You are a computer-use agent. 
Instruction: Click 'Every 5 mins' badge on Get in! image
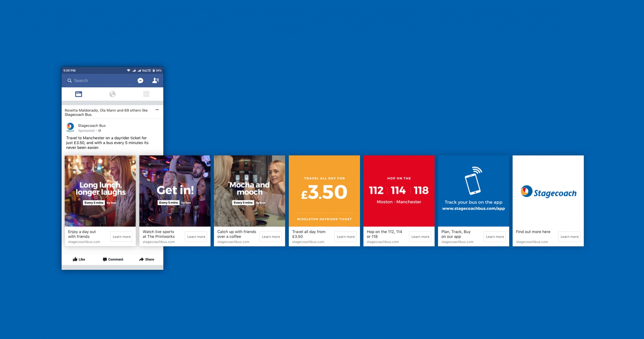click(169, 202)
